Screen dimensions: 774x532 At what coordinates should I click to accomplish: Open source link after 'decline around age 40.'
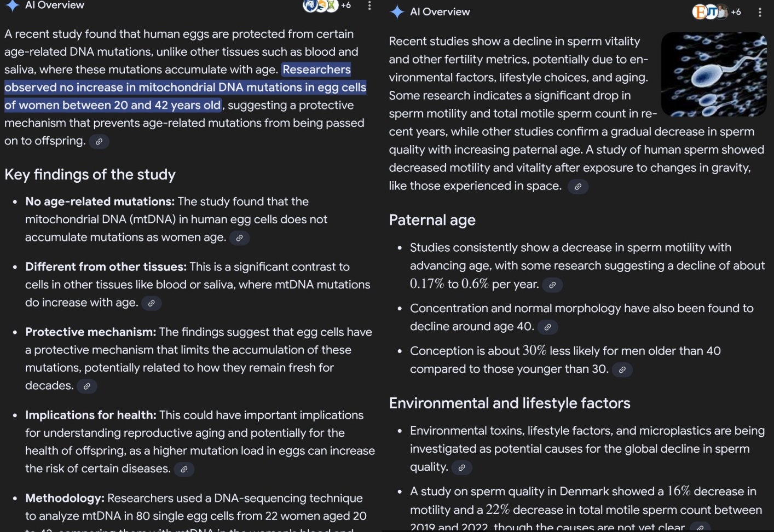coord(547,327)
